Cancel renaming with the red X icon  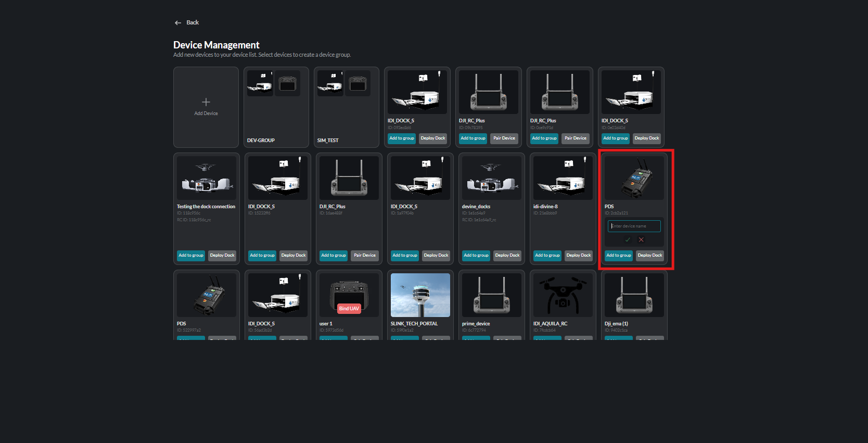click(641, 239)
